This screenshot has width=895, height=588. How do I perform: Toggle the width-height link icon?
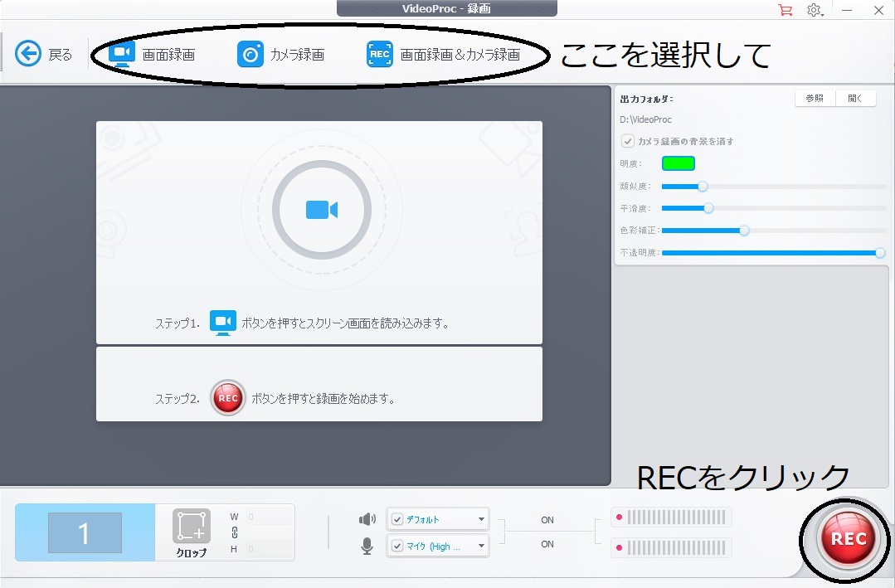click(x=235, y=532)
